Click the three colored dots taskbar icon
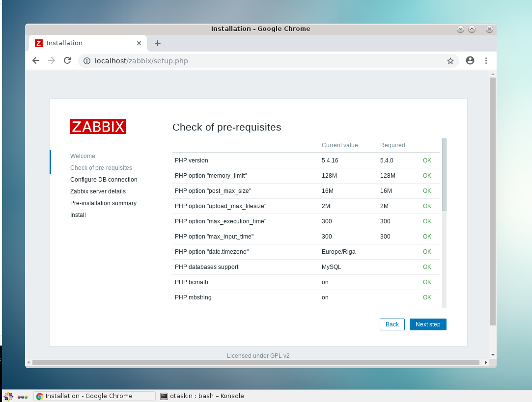Image resolution: width=532 pixels, height=402 pixels. click(x=23, y=397)
